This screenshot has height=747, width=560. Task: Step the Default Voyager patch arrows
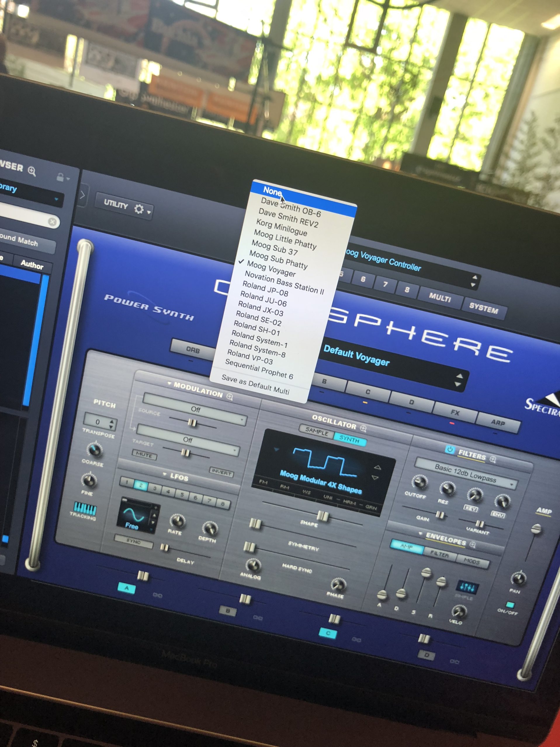[x=459, y=380]
